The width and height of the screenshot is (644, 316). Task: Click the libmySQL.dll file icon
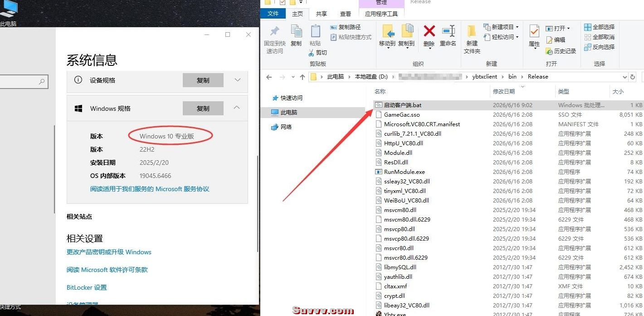(x=379, y=267)
